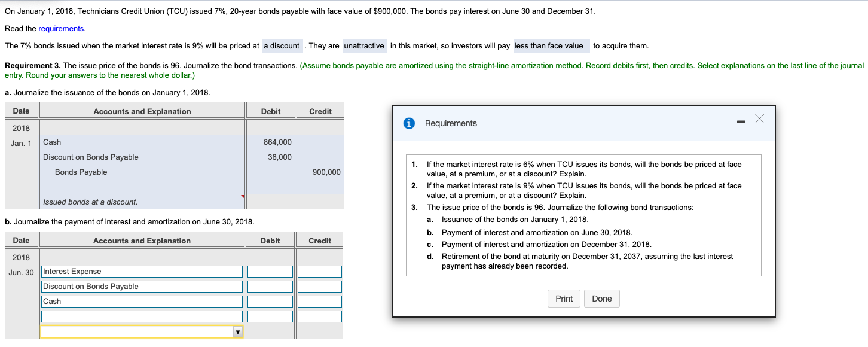
Task: Open the 'a discount' answer selection
Action: [x=281, y=45]
